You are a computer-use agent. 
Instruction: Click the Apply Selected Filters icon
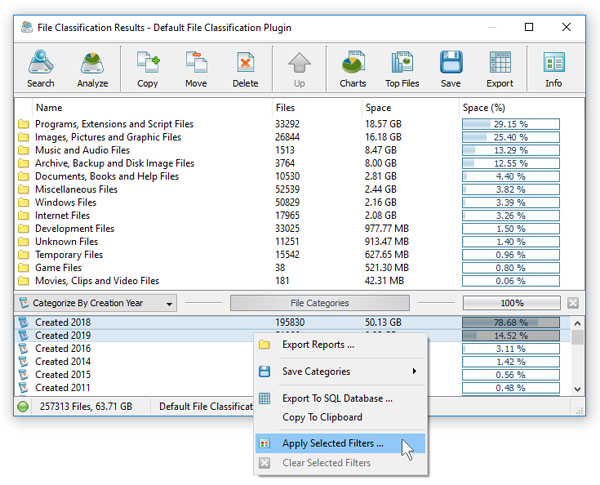point(264,444)
